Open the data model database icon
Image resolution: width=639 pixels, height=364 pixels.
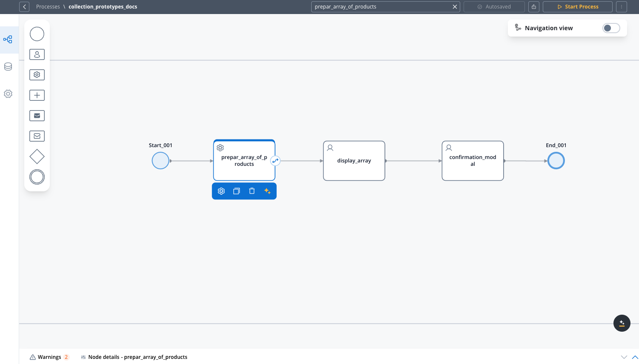point(8,67)
